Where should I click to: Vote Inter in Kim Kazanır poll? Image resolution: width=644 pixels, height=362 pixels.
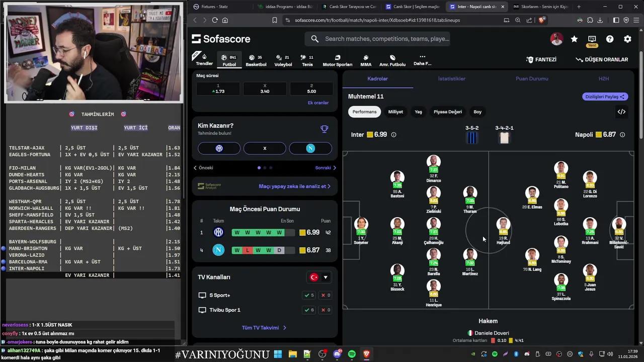click(219, 148)
